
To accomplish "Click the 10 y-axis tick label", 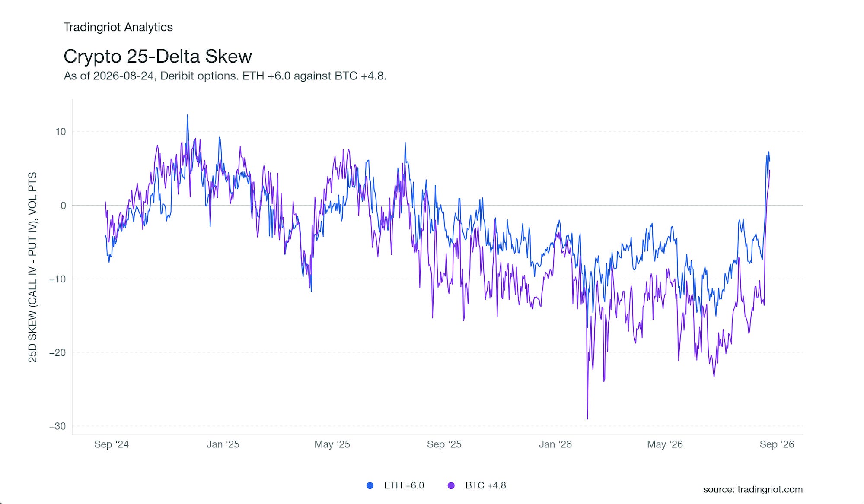I will point(61,132).
